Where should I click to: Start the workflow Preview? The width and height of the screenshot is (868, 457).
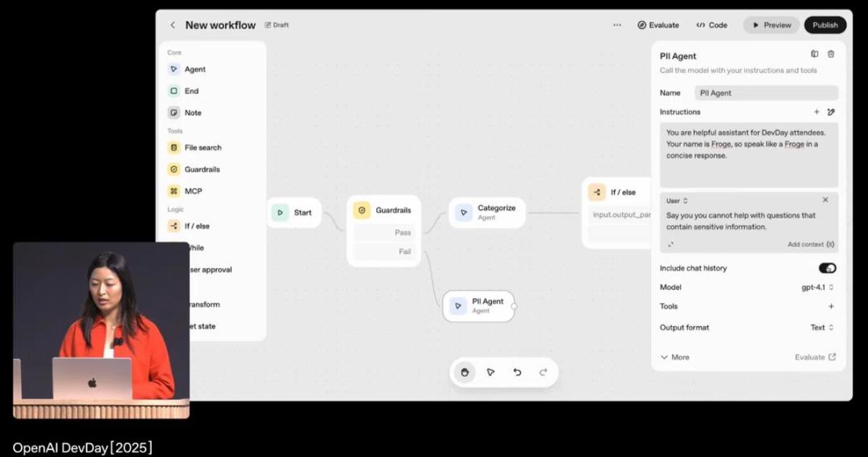(x=771, y=25)
